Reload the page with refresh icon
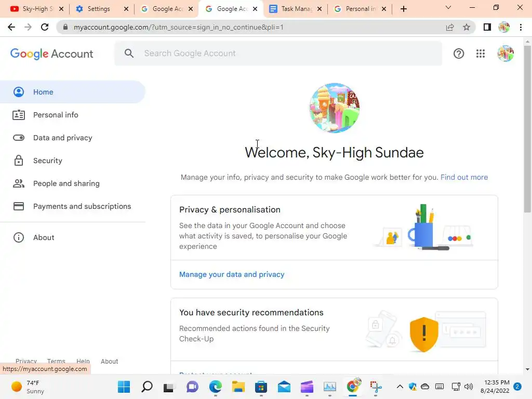Image resolution: width=532 pixels, height=399 pixels. click(45, 27)
